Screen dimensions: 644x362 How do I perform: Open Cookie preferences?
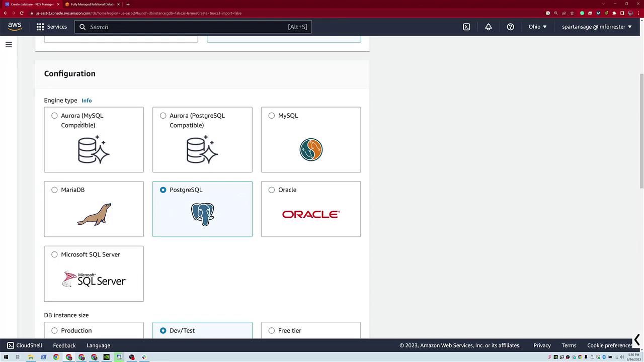click(610, 345)
